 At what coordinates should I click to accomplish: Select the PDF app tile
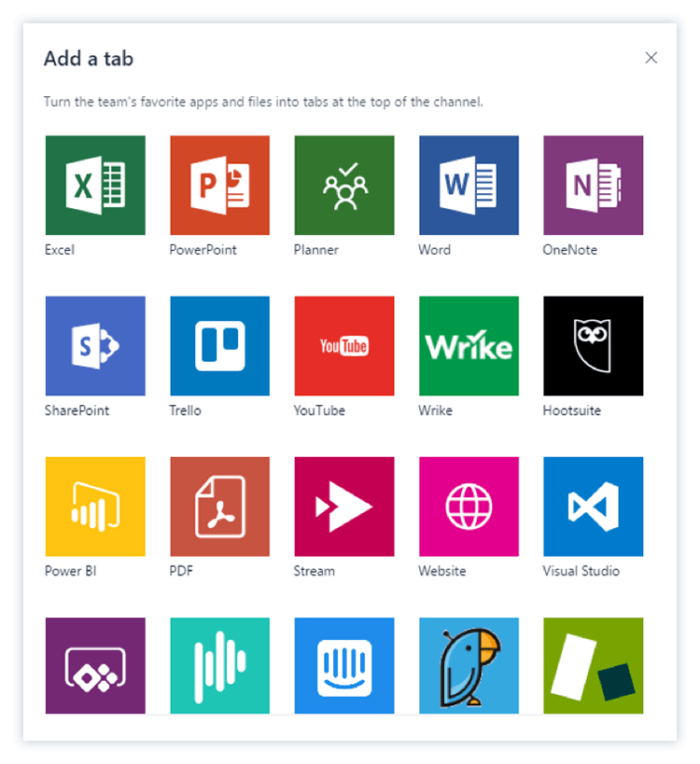[220, 507]
